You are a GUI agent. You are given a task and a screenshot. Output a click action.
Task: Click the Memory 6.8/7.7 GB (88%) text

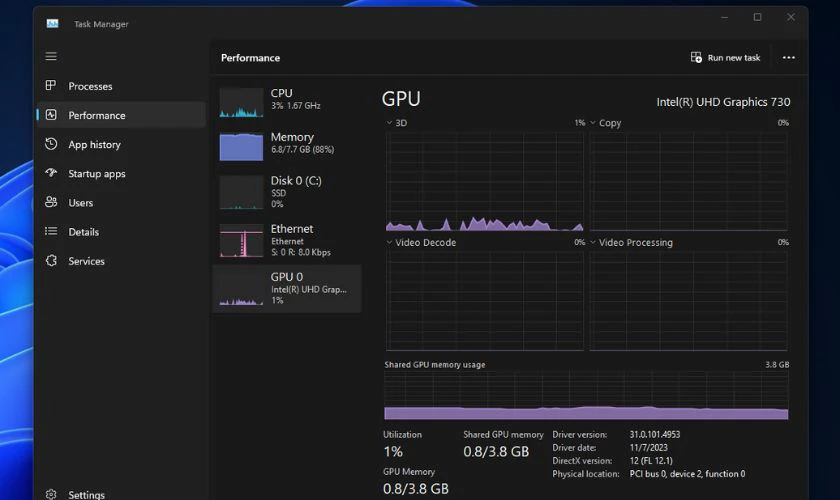pos(302,150)
